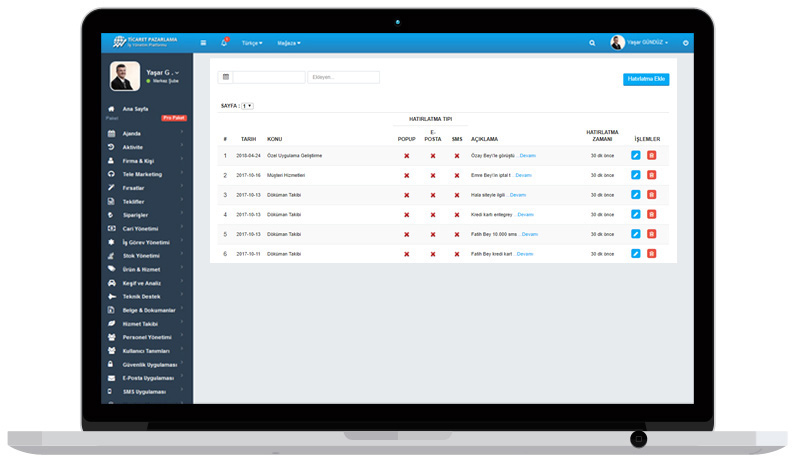Click the SMS Uygulaması phone icon

click(x=110, y=392)
